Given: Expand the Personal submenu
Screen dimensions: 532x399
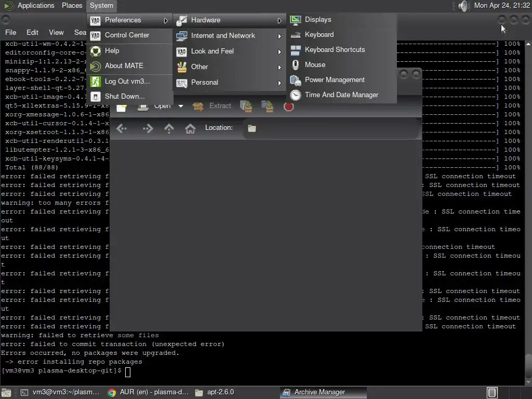Looking at the screenshot, I should [279, 83].
